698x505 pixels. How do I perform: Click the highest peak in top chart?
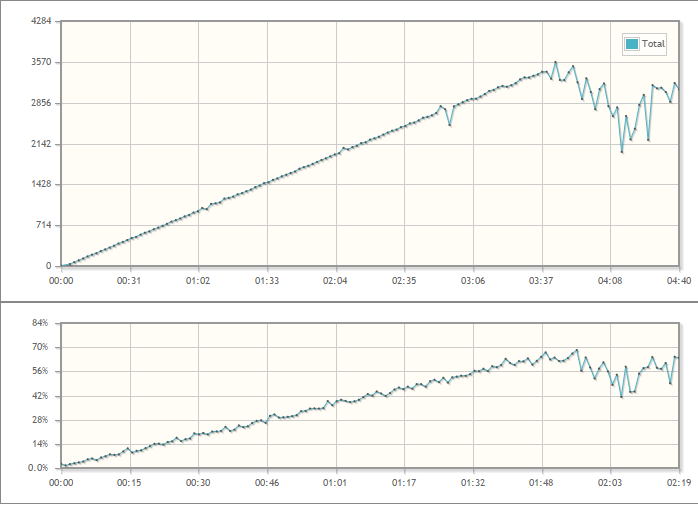(556, 62)
